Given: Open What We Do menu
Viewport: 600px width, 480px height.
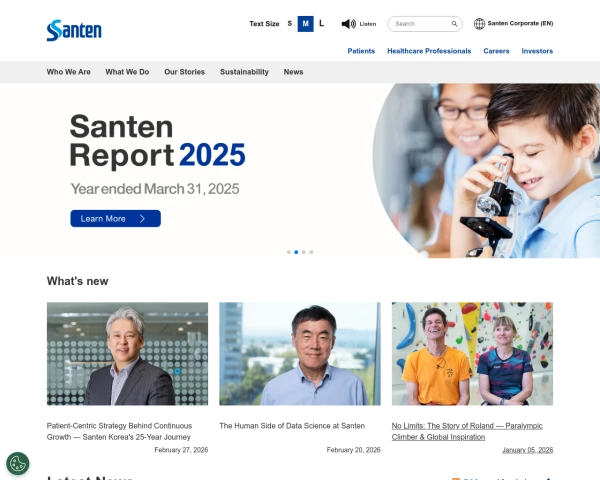Looking at the screenshot, I should [127, 72].
